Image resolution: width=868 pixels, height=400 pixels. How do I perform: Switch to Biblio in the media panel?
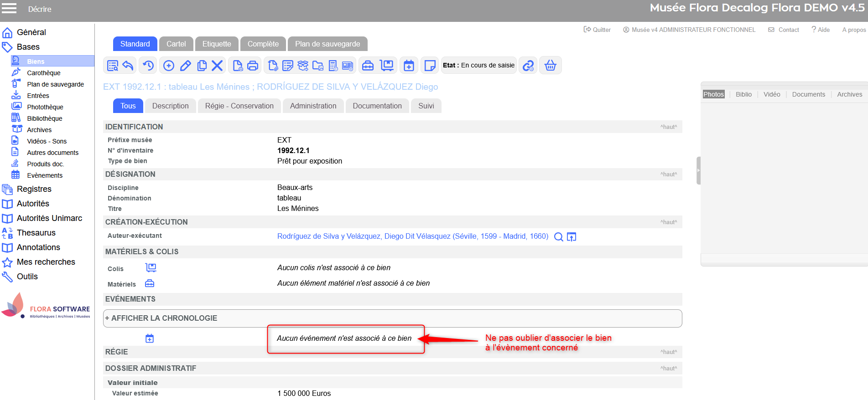pos(743,94)
